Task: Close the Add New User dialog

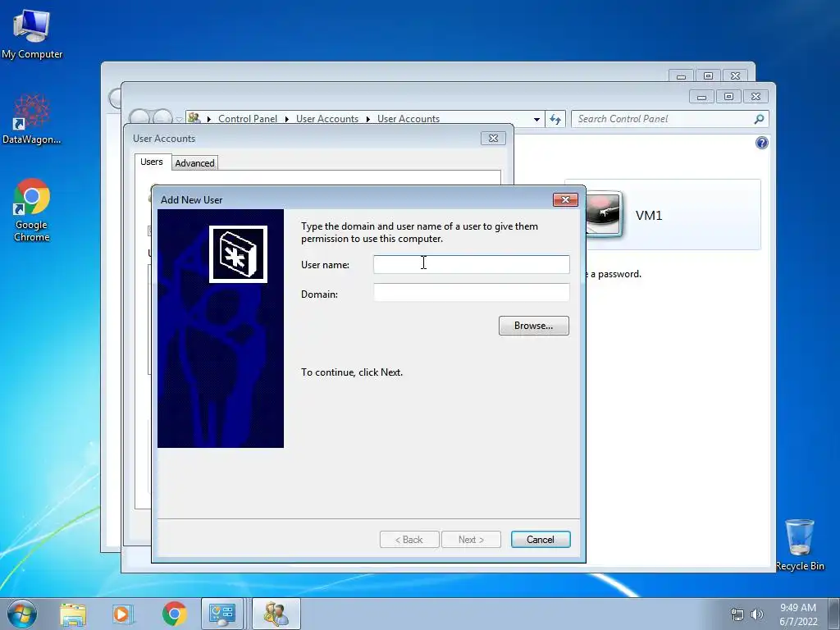Action: pyautogui.click(x=565, y=200)
